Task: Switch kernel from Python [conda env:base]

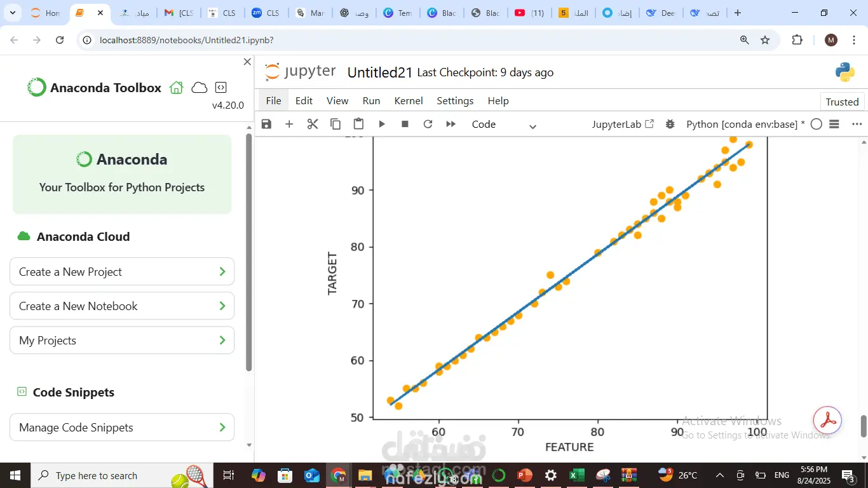Action: tap(745, 125)
